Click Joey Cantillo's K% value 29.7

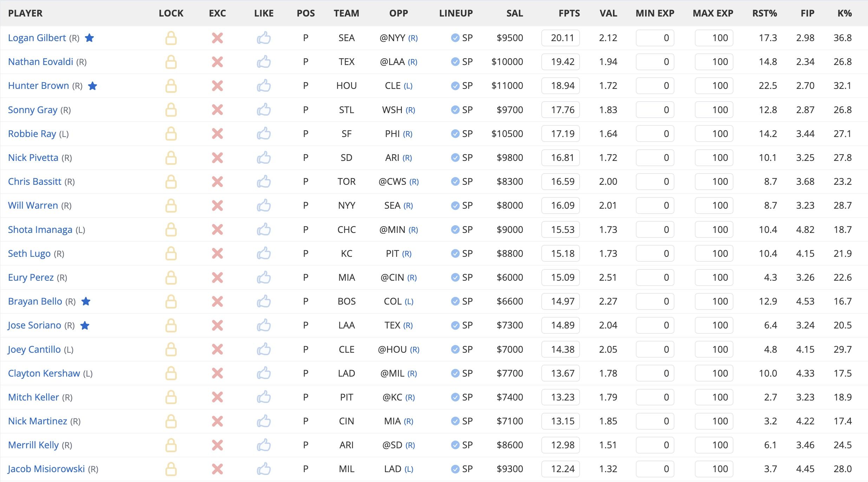pos(842,350)
